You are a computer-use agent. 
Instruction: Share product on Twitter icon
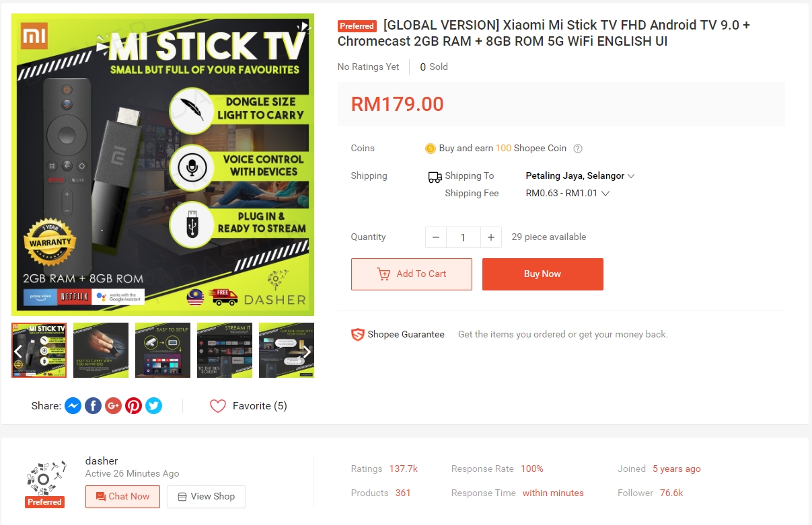click(x=154, y=406)
